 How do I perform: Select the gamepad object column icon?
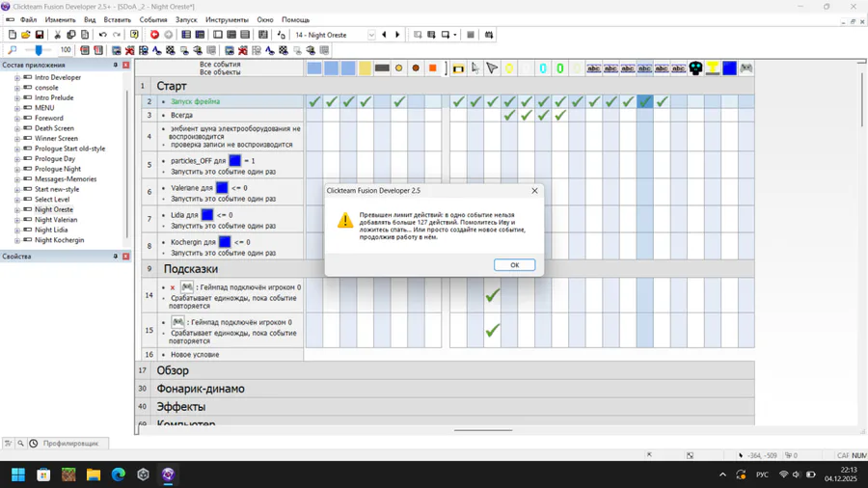[x=746, y=68]
